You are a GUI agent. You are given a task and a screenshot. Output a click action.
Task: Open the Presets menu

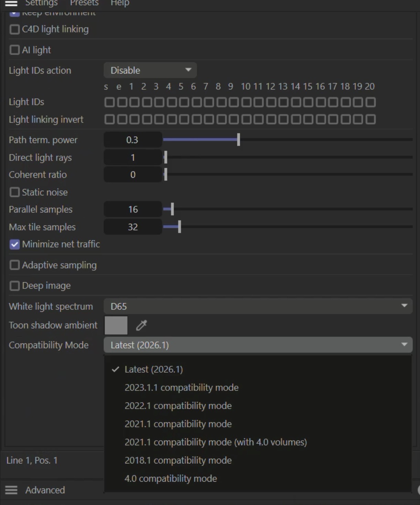[x=84, y=3]
